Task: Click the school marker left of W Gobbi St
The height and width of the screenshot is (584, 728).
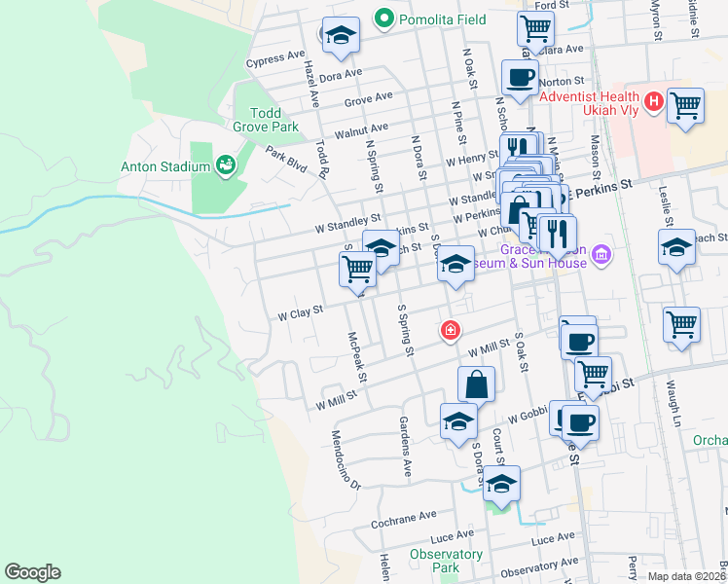Action: pos(458,422)
